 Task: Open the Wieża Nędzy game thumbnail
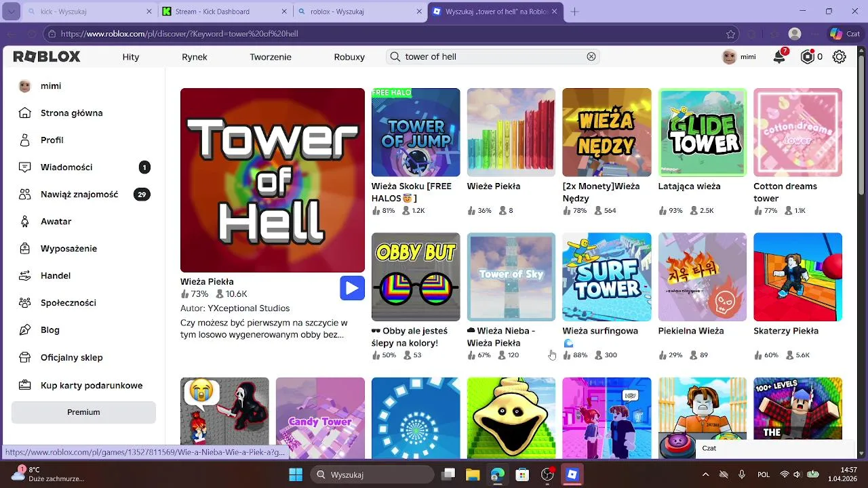pyautogui.click(x=607, y=132)
